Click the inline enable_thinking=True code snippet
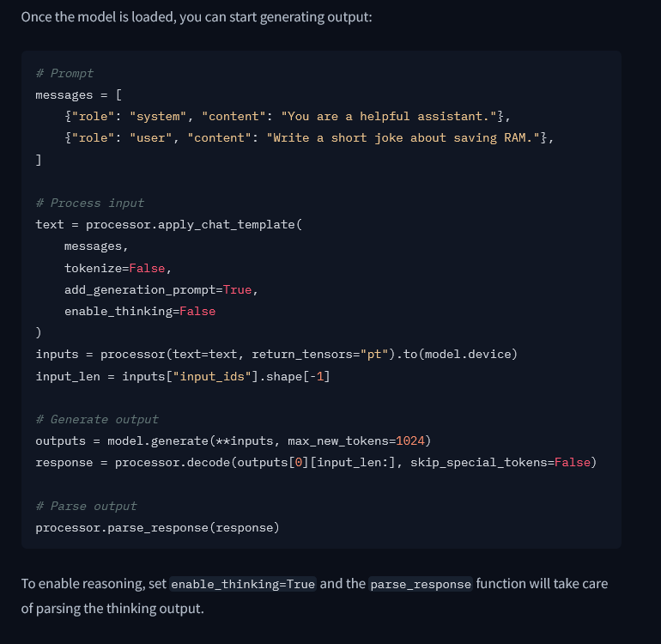 pyautogui.click(x=243, y=584)
